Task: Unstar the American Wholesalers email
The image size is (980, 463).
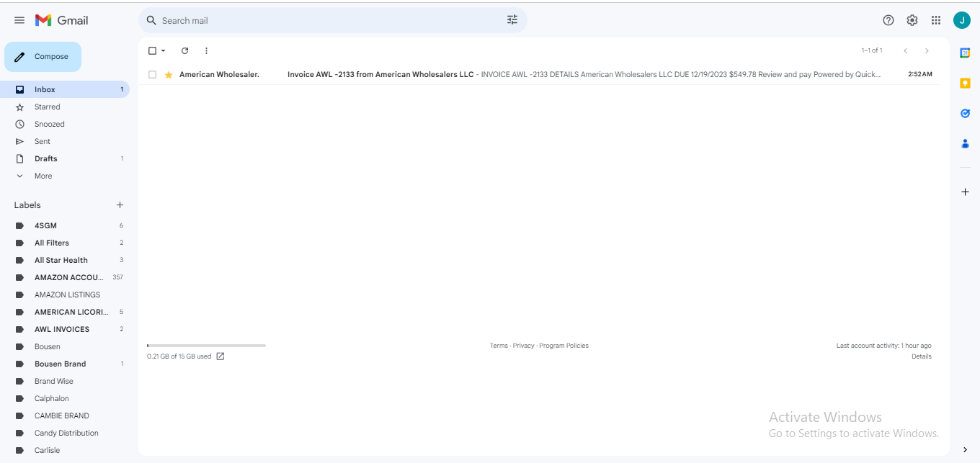Action: (169, 74)
